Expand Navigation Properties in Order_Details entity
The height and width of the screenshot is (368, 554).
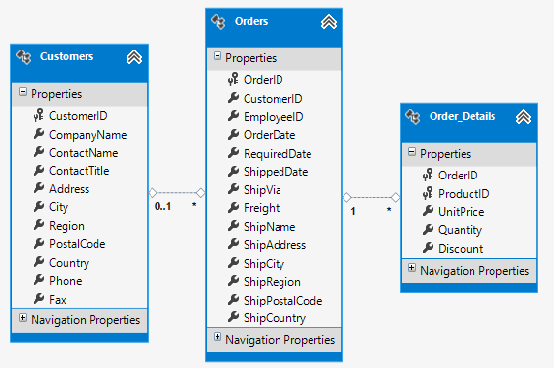click(412, 268)
